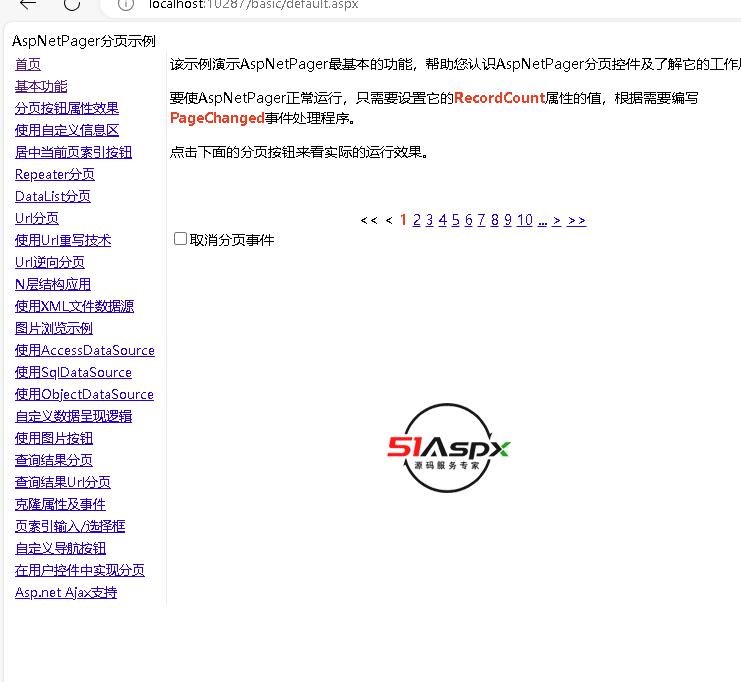The height and width of the screenshot is (682, 741).
Task: Go to pager page 3
Action: click(x=429, y=220)
